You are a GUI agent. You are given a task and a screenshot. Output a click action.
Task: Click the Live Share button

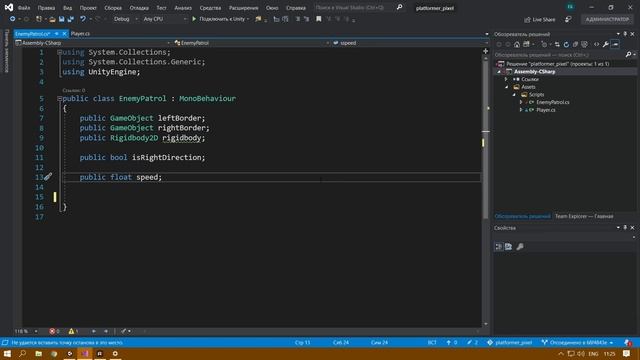[x=540, y=20]
